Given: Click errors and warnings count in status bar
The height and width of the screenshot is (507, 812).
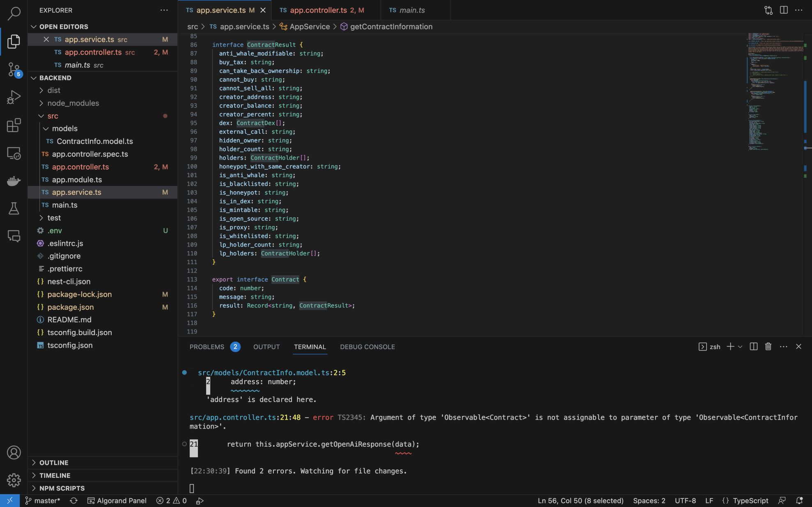Looking at the screenshot, I should [x=171, y=501].
